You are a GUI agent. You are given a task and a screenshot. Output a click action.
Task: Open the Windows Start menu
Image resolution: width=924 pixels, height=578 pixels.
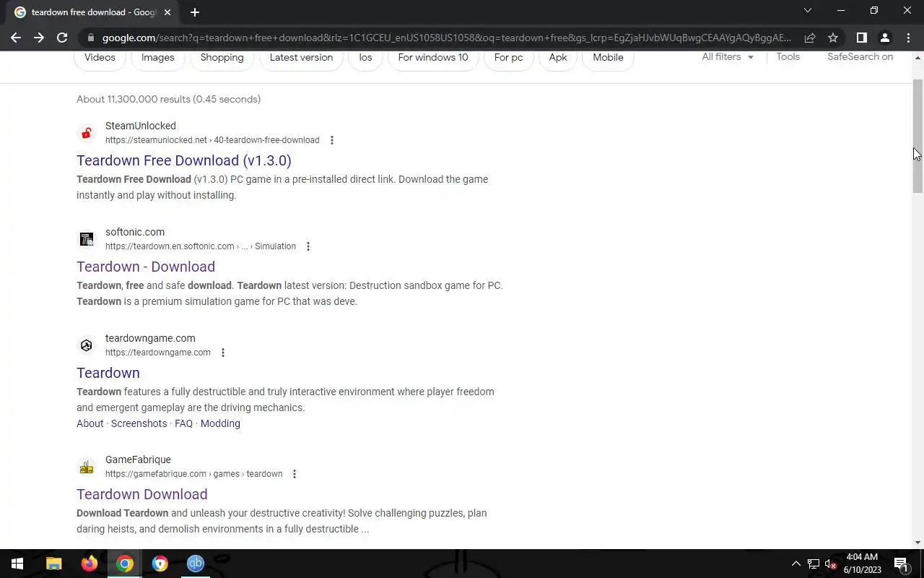[17, 564]
